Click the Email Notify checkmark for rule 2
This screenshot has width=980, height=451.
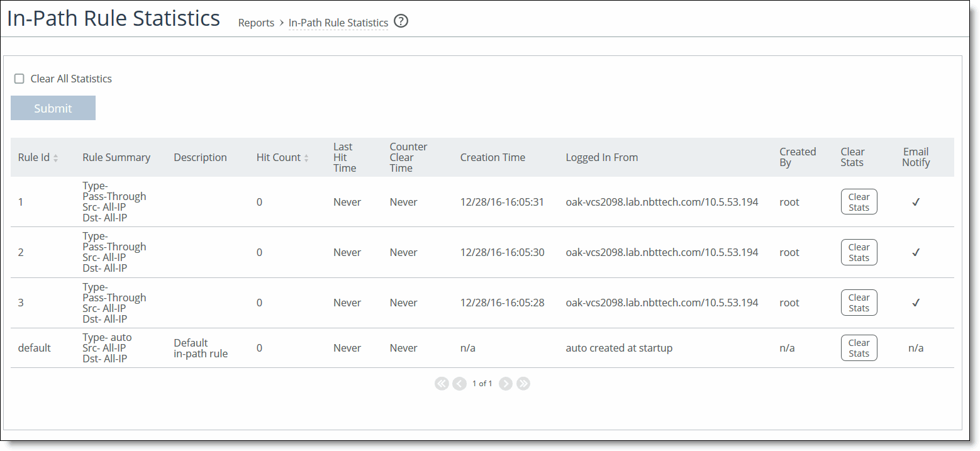[916, 252]
